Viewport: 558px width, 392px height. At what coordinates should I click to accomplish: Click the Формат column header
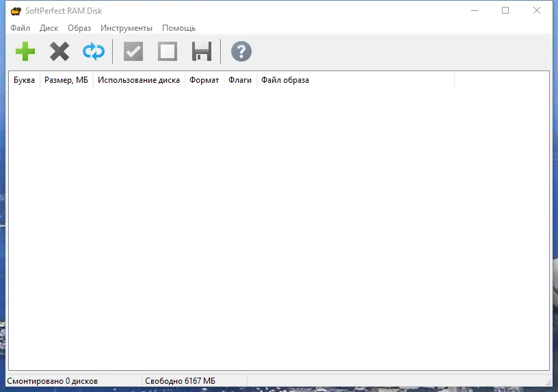[x=204, y=80]
